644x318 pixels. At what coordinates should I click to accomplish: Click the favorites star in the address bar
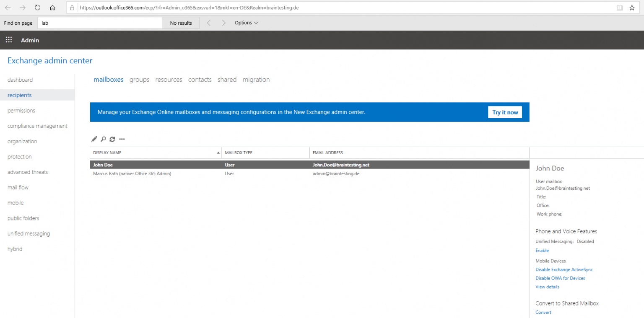coord(632,7)
